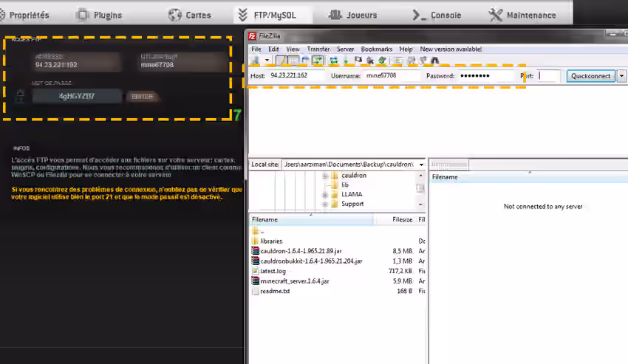
Task: Click the Quickconnect button
Action: pyautogui.click(x=591, y=76)
